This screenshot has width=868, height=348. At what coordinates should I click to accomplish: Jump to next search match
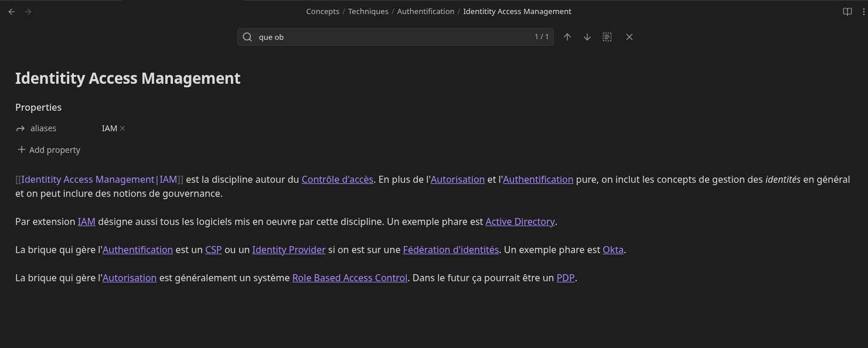587,37
